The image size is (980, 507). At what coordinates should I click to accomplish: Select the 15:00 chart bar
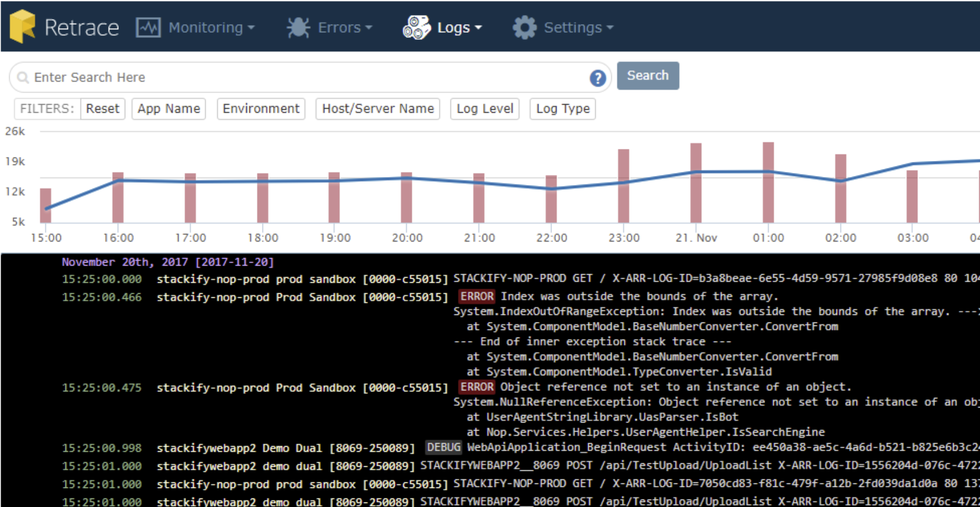click(45, 205)
